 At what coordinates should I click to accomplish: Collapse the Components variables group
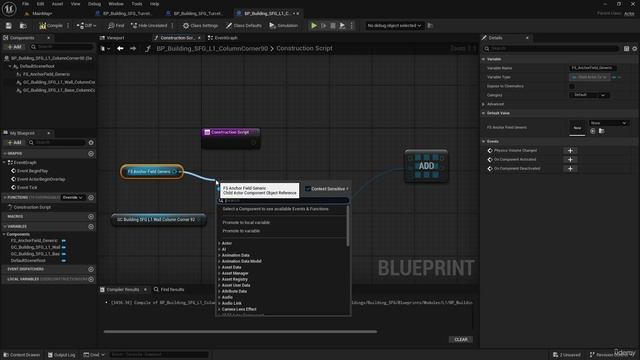(x=4, y=234)
